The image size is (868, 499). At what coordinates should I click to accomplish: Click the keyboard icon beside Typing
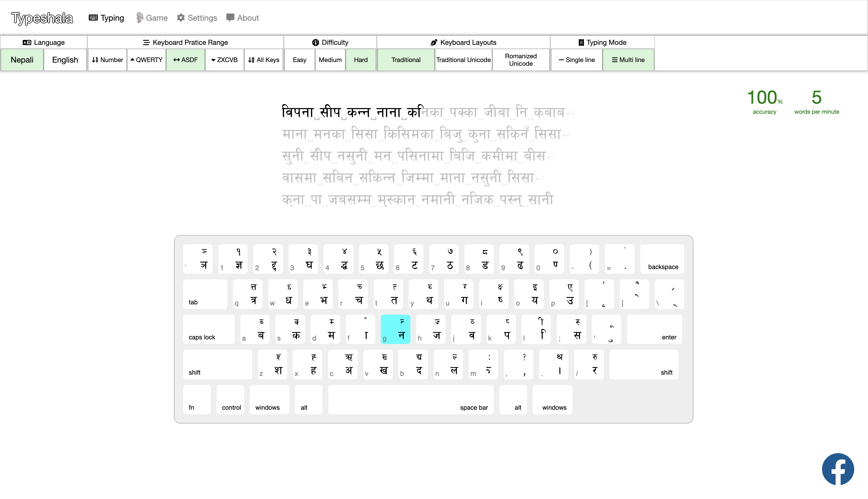coord(92,18)
